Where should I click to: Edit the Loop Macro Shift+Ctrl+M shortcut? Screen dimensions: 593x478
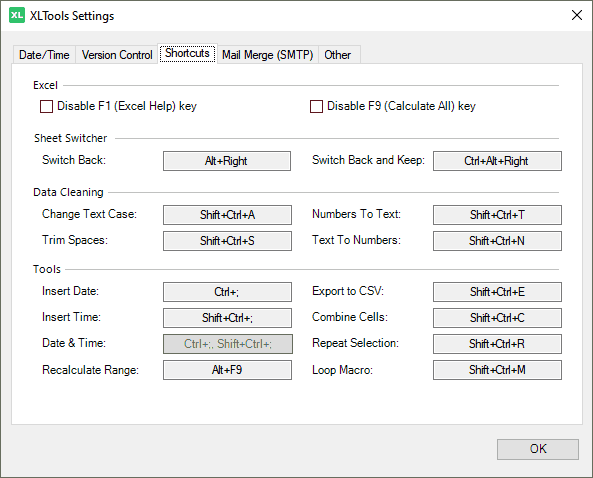(x=497, y=370)
